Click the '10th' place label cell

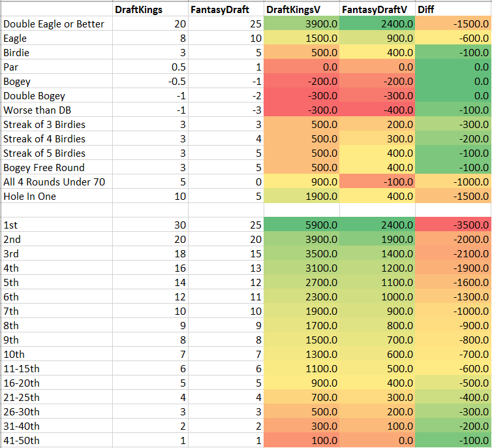[x=57, y=355]
